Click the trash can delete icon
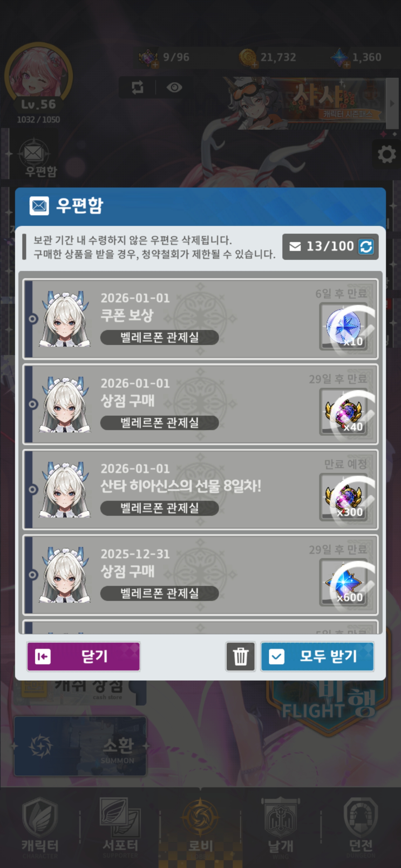Screen dimensions: 401x868 [x=241, y=656]
